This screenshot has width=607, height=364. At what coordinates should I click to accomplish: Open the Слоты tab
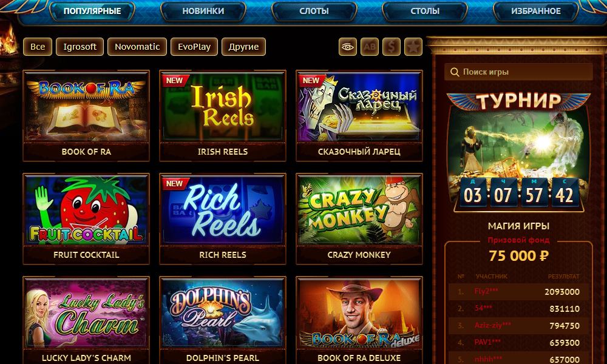(x=314, y=11)
